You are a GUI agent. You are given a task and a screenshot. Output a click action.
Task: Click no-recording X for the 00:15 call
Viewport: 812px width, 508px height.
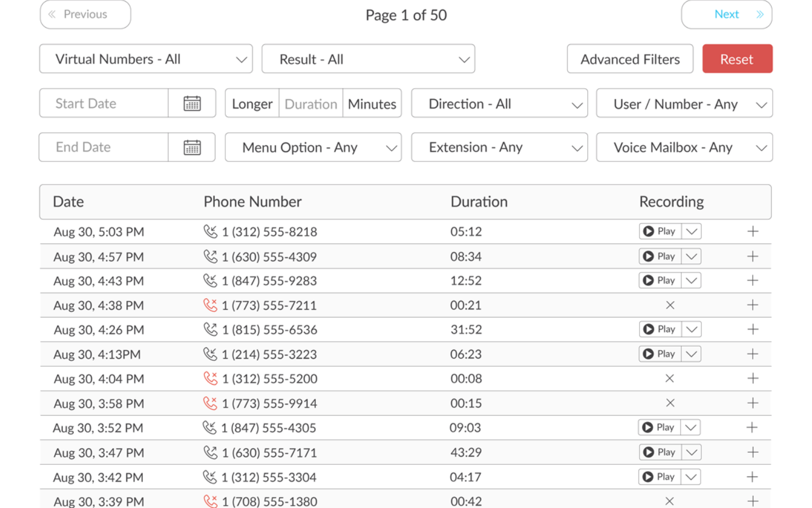[x=670, y=403]
